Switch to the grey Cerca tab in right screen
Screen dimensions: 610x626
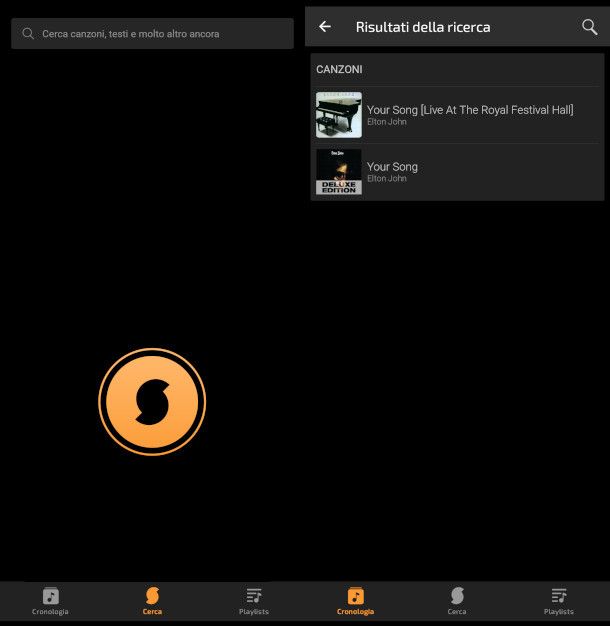(x=457, y=601)
